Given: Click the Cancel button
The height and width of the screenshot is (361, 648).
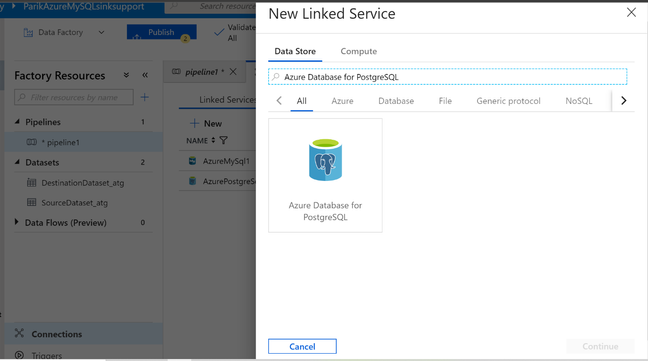Looking at the screenshot, I should [302, 347].
